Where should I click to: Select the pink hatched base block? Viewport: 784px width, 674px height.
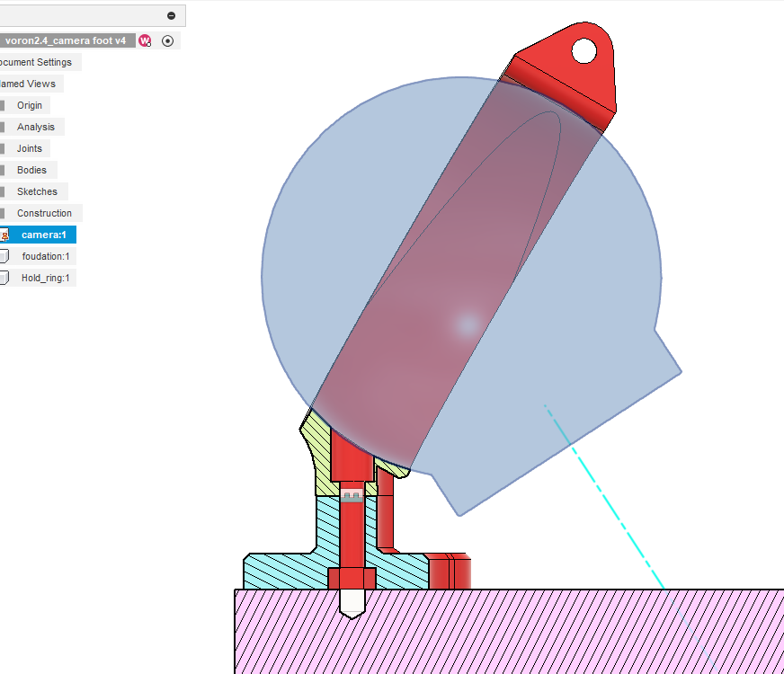(x=509, y=632)
